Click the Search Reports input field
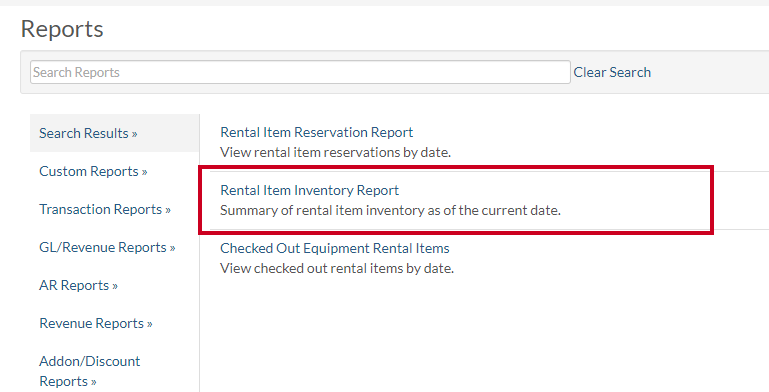Viewport: 769px width, 392px height. (x=300, y=72)
